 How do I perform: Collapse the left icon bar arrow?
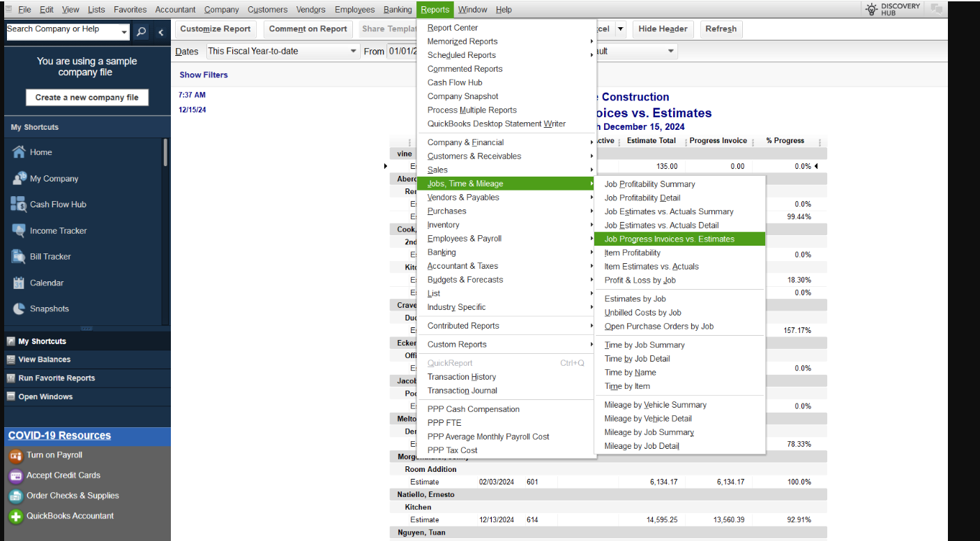click(x=160, y=32)
